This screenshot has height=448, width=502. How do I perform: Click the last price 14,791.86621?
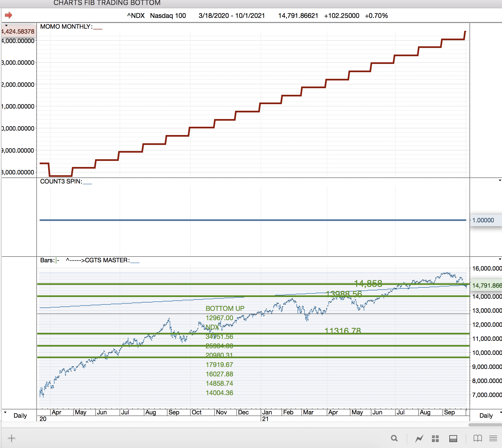[298, 15]
